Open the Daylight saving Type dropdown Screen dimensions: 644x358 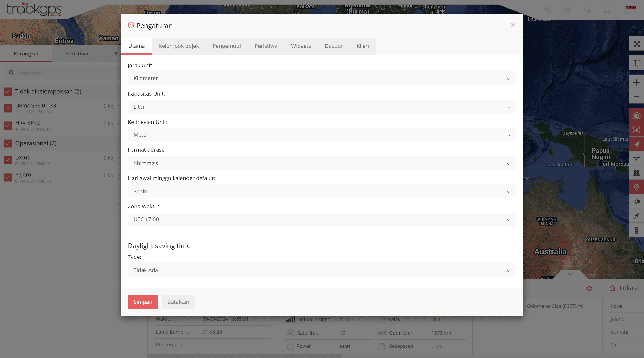322,270
